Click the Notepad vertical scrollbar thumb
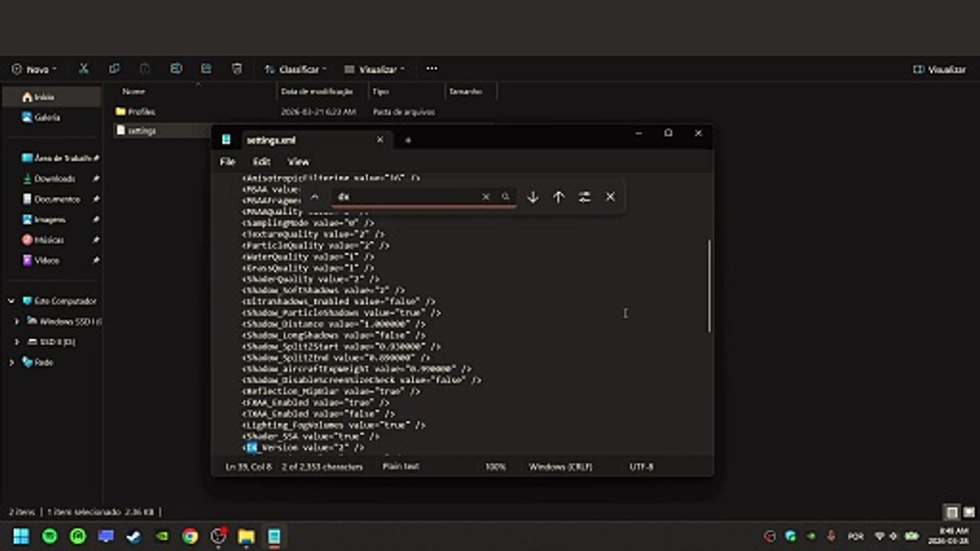This screenshot has height=551, width=980. coord(709,286)
